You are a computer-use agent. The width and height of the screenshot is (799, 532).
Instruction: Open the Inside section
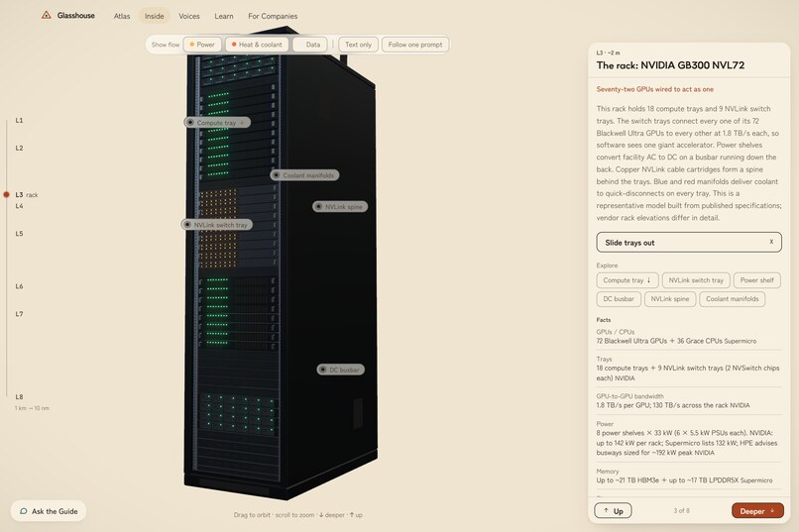154,16
